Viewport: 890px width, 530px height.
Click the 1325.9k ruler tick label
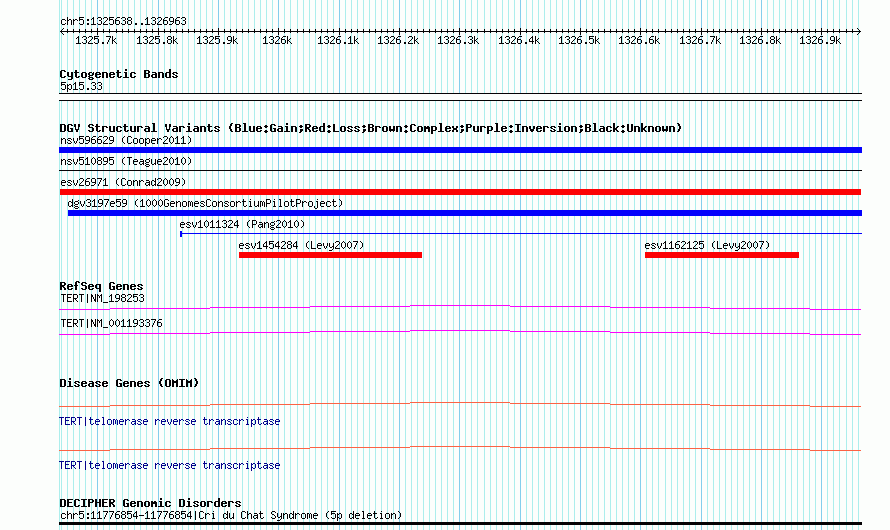(x=217, y=40)
